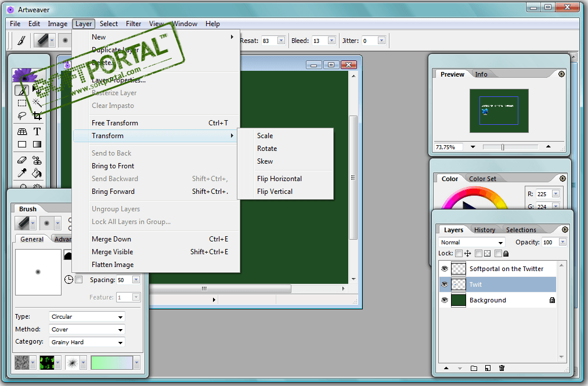This screenshot has height=386, width=588.
Task: Click the padlock on the Background layer
Action: tap(552, 300)
